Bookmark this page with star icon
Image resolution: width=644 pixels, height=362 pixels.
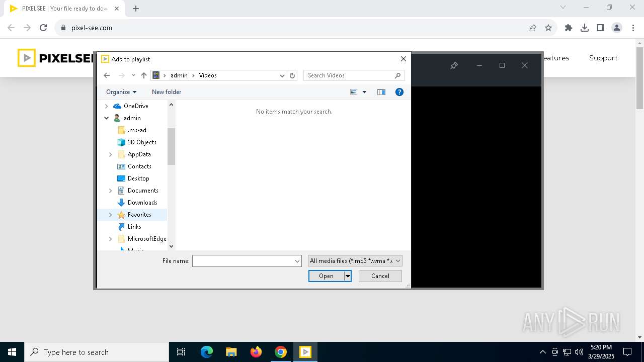548,28
